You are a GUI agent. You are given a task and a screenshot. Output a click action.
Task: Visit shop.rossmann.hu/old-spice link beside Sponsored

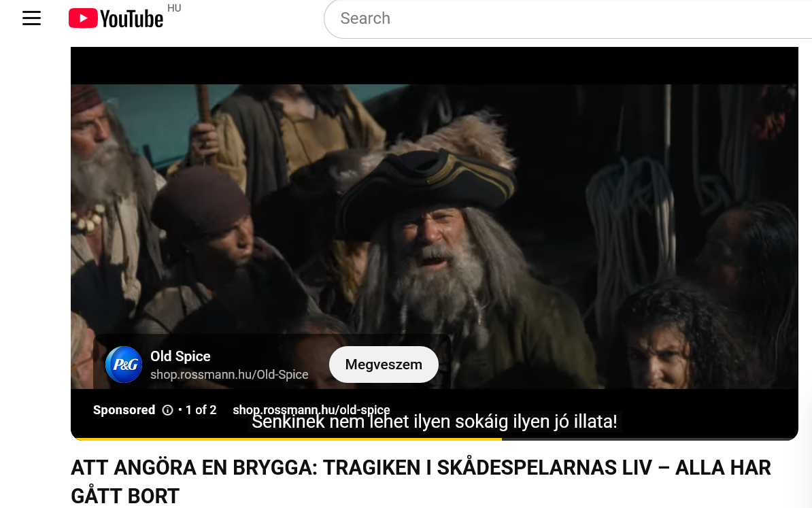click(311, 410)
